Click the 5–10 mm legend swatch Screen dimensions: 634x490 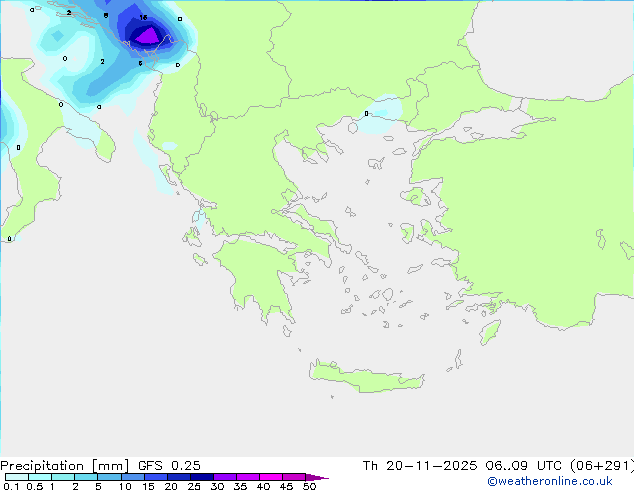(x=109, y=477)
